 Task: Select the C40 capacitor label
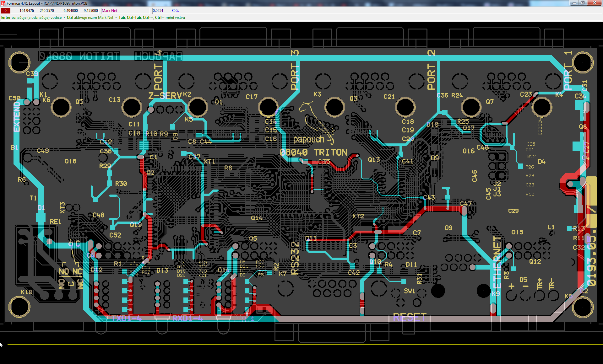click(x=98, y=215)
